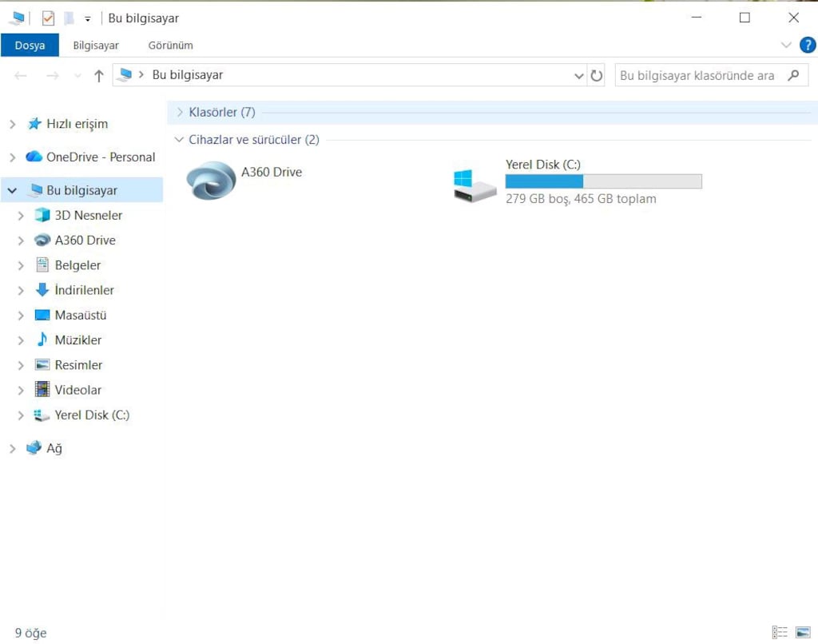Click the '279 GB boş, 465 GB toplam' text
This screenshot has width=818, height=644.
click(x=581, y=199)
